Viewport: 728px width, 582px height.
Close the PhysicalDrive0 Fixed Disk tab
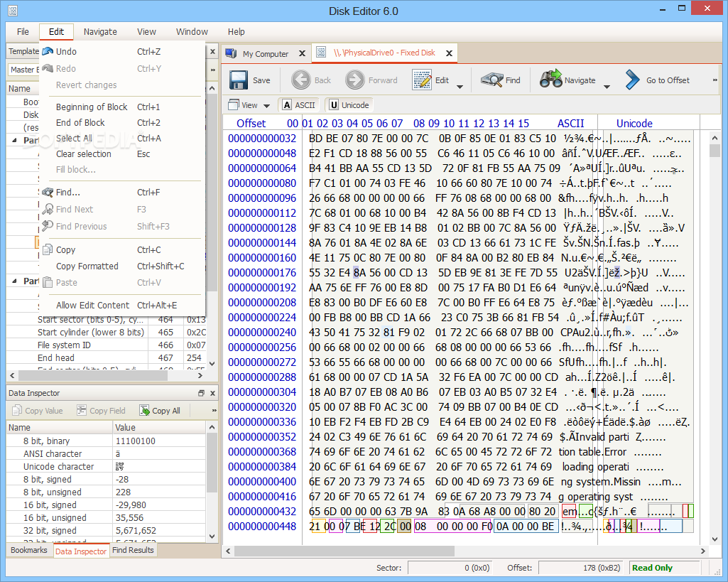pos(448,53)
